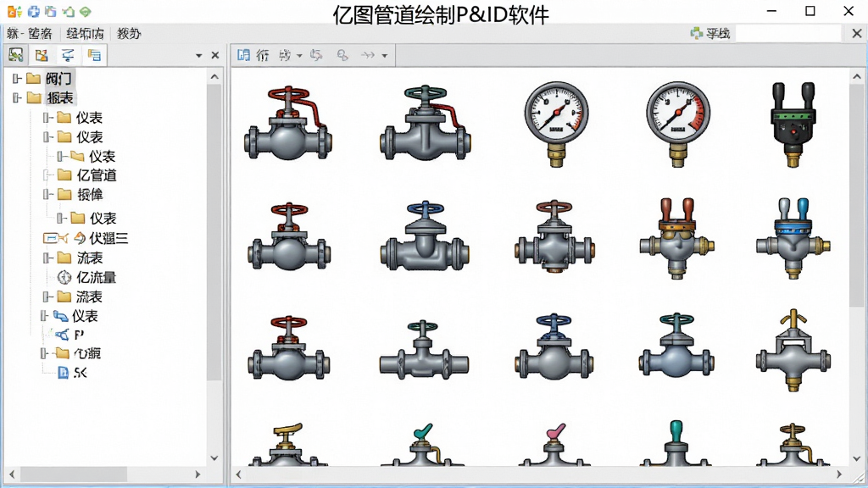Select the valve with two brown levers
The height and width of the screenshot is (488, 868).
click(676, 238)
